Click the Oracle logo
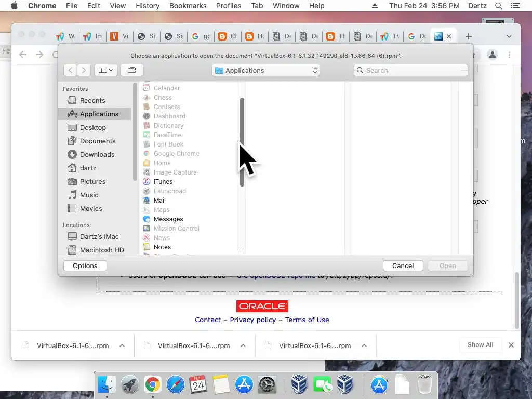Screen dimensions: 532x399 click(x=262, y=306)
